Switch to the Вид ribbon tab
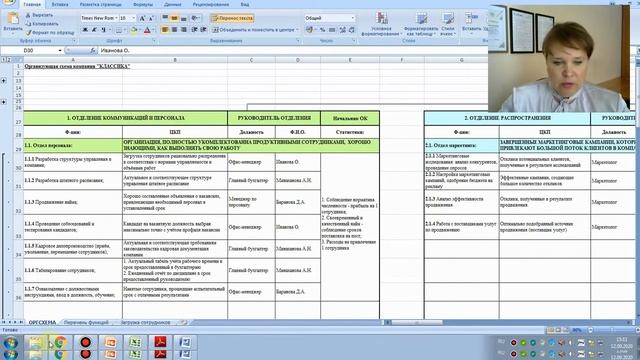 click(245, 4)
